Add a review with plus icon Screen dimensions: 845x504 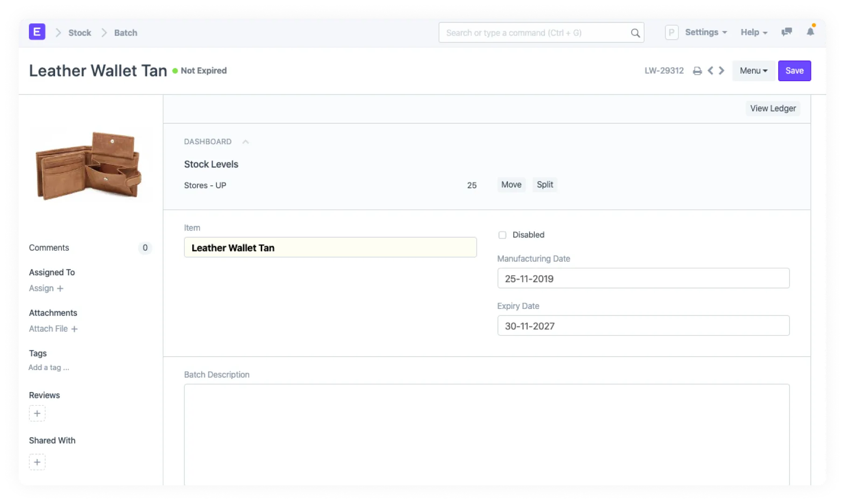tap(37, 413)
